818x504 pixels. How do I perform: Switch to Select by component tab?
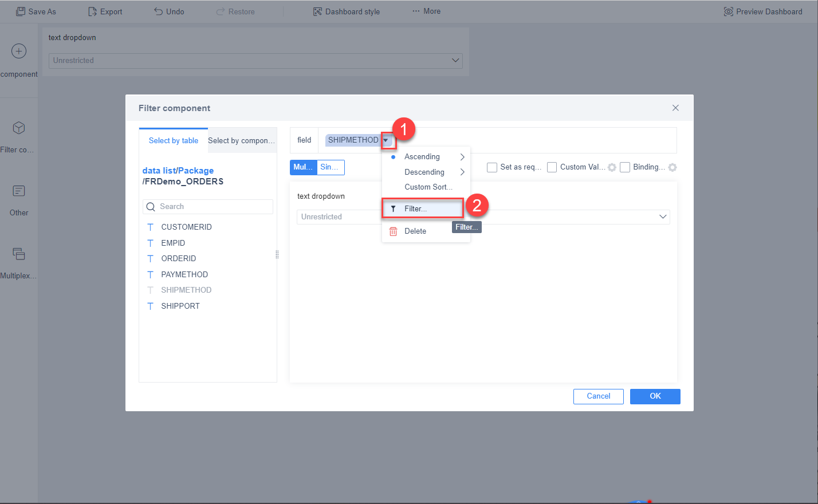(x=241, y=140)
